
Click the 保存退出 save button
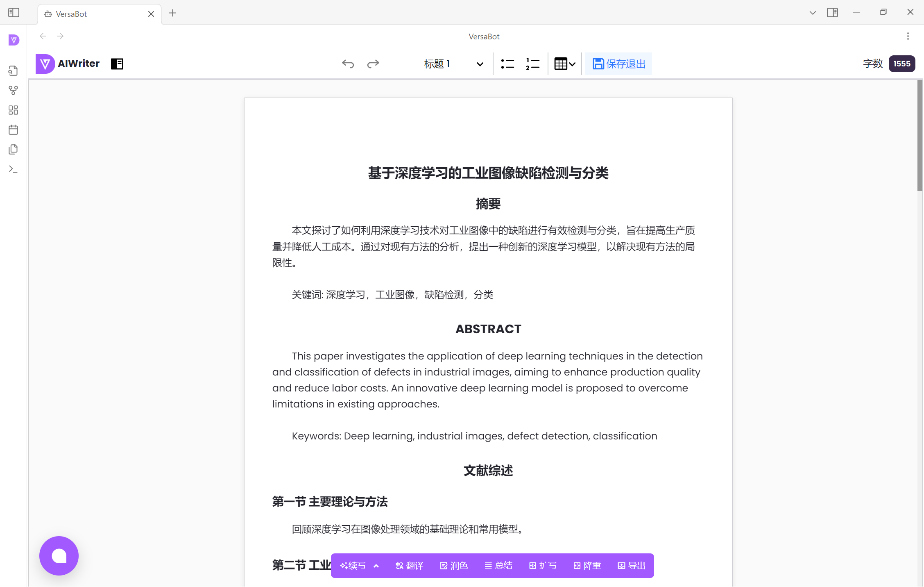click(618, 64)
